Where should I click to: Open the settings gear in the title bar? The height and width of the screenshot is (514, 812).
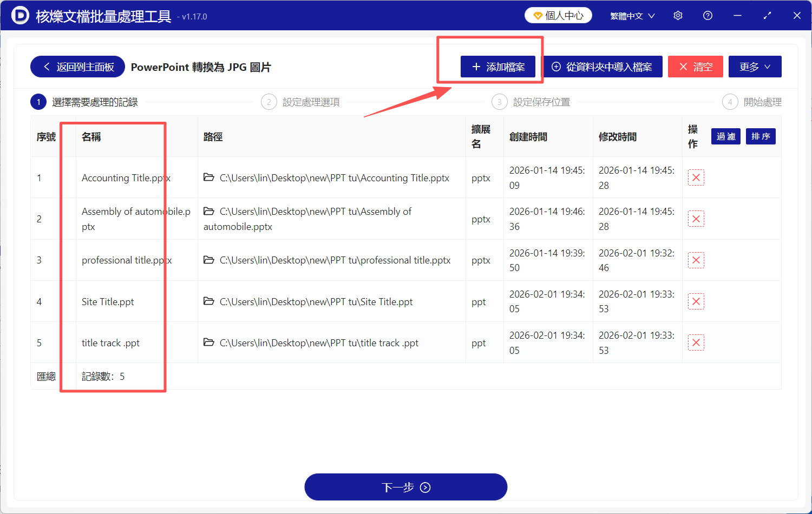click(678, 15)
